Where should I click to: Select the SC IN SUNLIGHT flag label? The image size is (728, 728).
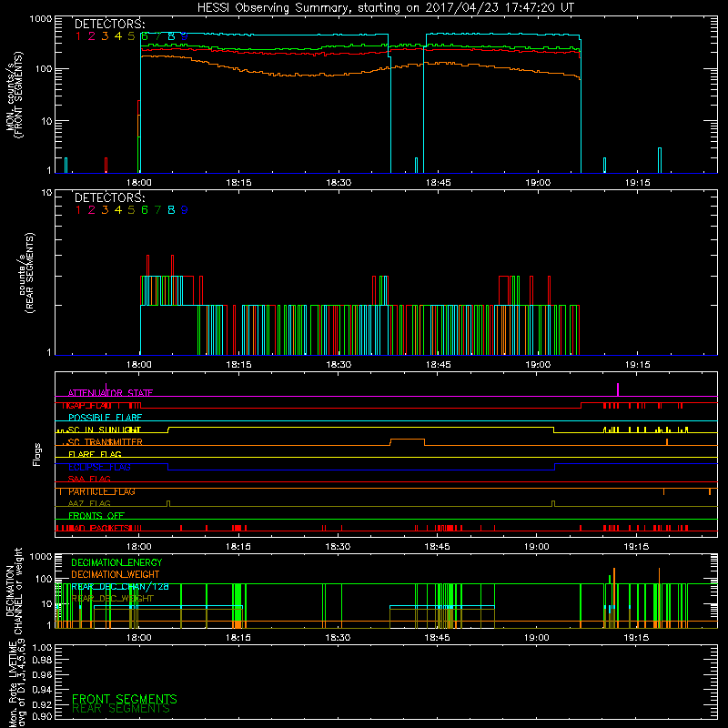pyautogui.click(x=105, y=430)
